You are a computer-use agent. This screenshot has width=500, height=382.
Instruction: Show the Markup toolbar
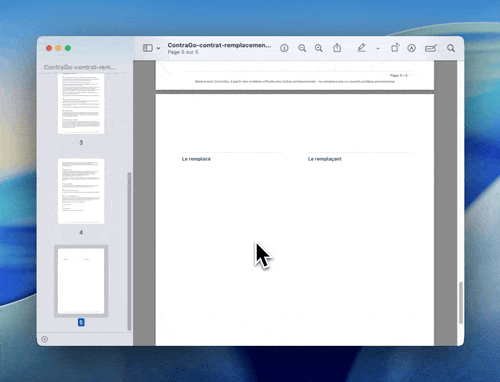[411, 48]
